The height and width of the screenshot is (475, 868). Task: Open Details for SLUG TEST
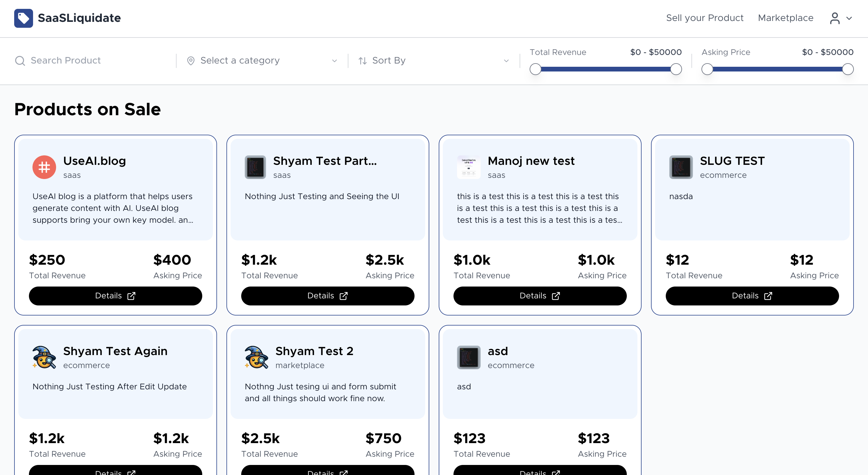[752, 296]
